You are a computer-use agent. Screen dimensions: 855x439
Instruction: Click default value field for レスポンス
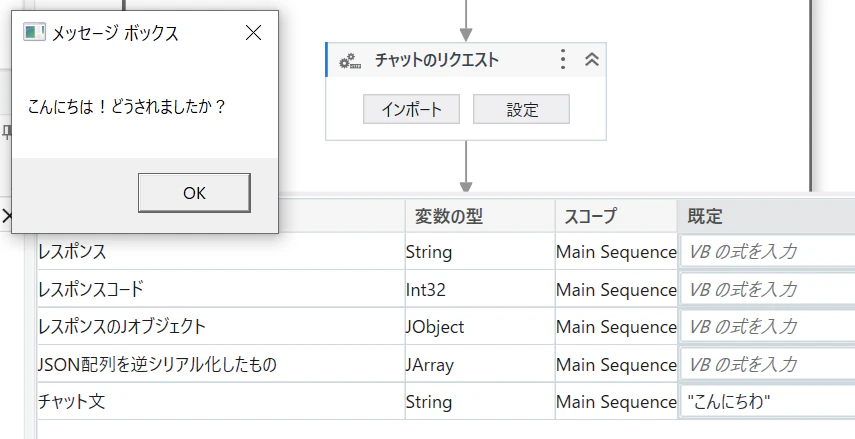[767, 252]
